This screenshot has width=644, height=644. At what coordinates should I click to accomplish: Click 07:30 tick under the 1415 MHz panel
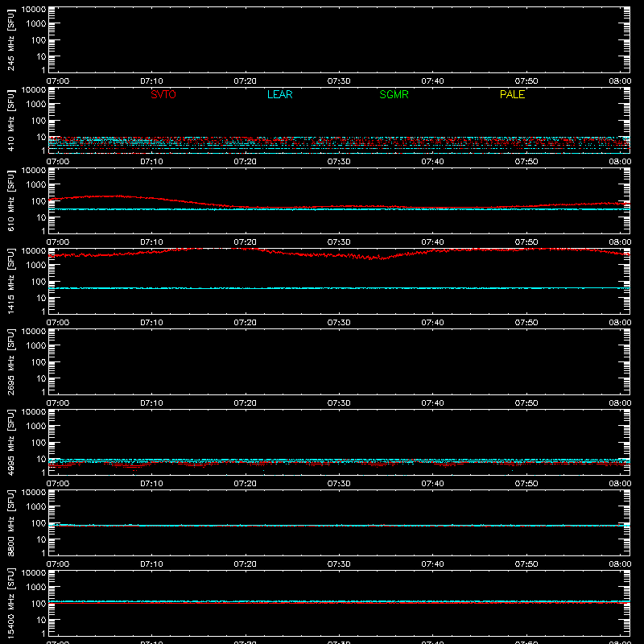point(339,323)
